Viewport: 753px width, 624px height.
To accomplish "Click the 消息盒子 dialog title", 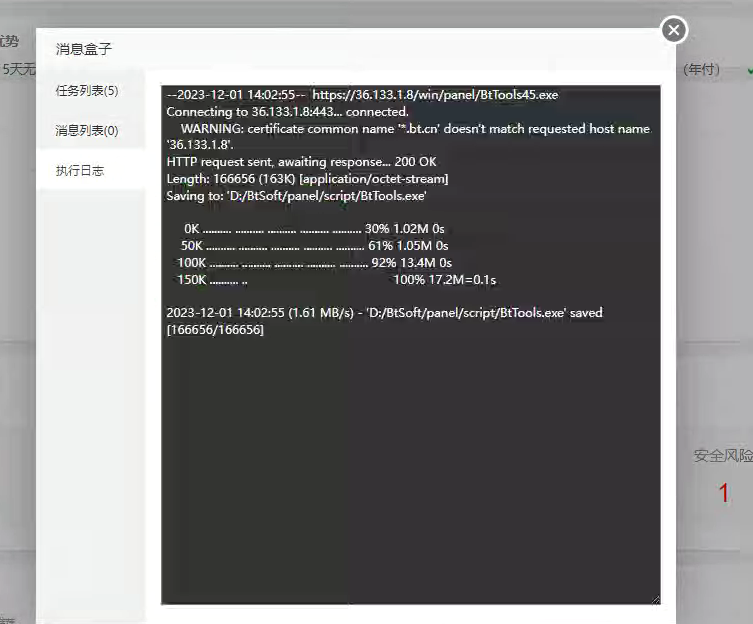I will [x=84, y=49].
